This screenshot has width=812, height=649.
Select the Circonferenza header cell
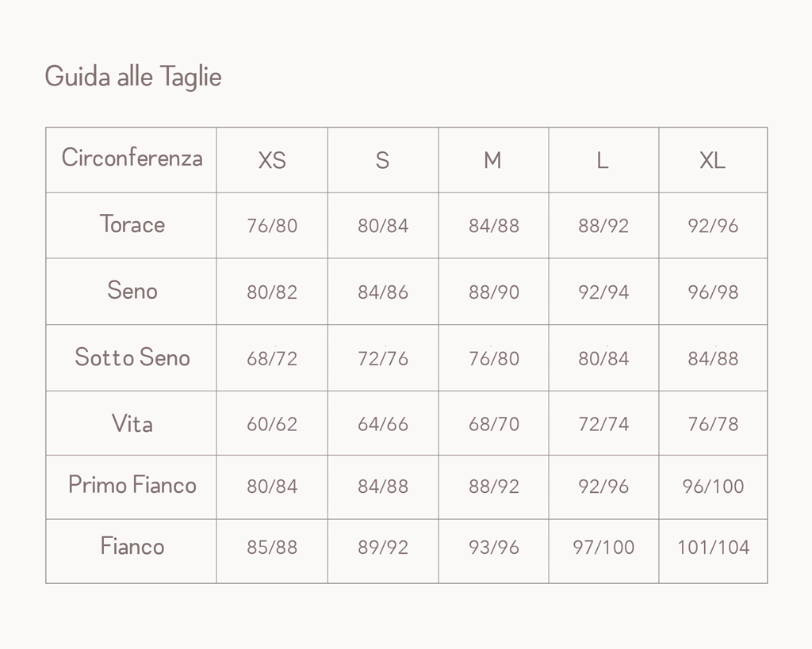132,158
